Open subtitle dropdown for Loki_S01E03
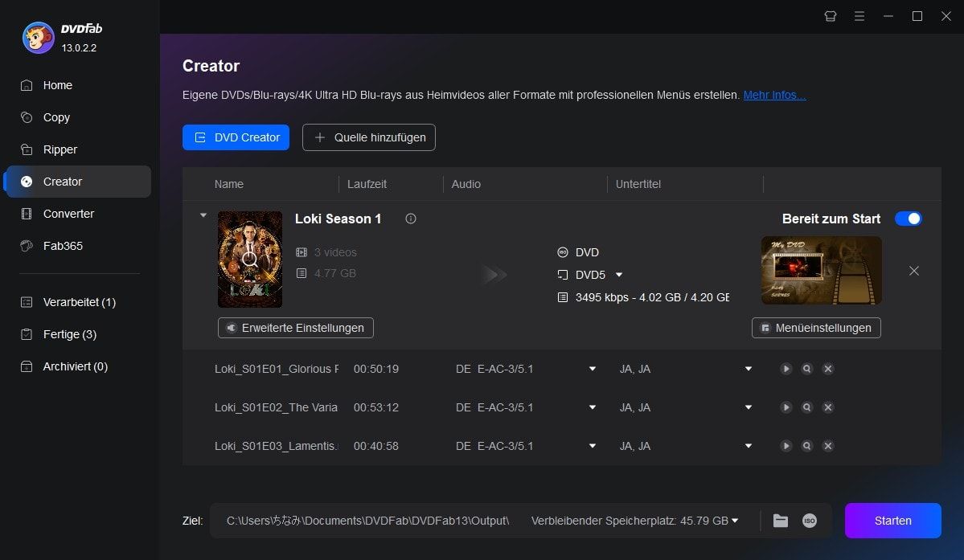This screenshot has height=560, width=964. click(x=749, y=447)
